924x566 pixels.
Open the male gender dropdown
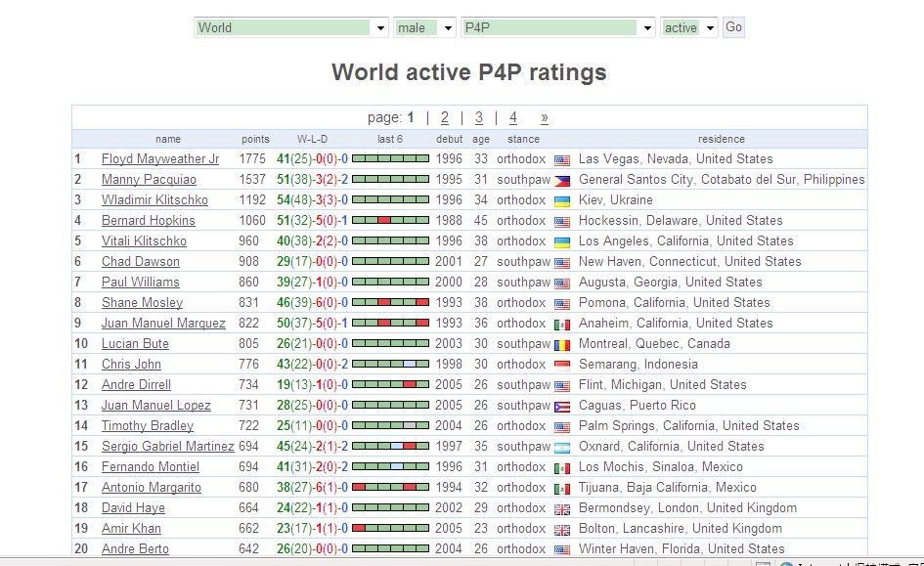pos(424,27)
